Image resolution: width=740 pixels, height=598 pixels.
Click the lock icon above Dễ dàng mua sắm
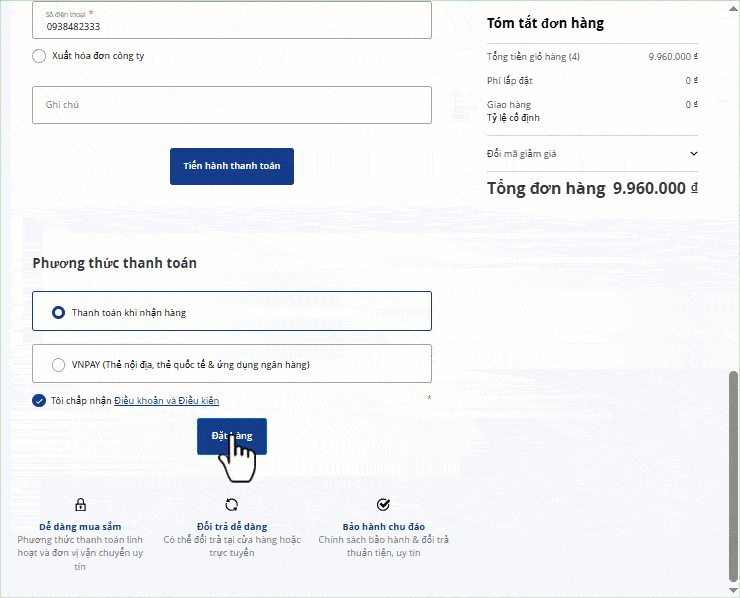tap(80, 505)
